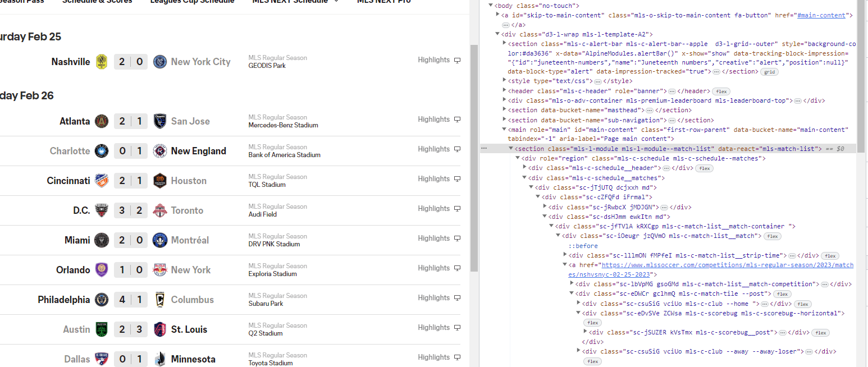Expand the mls-c-schedule__header div
Viewport: 868px width, 367px height.
point(524,168)
